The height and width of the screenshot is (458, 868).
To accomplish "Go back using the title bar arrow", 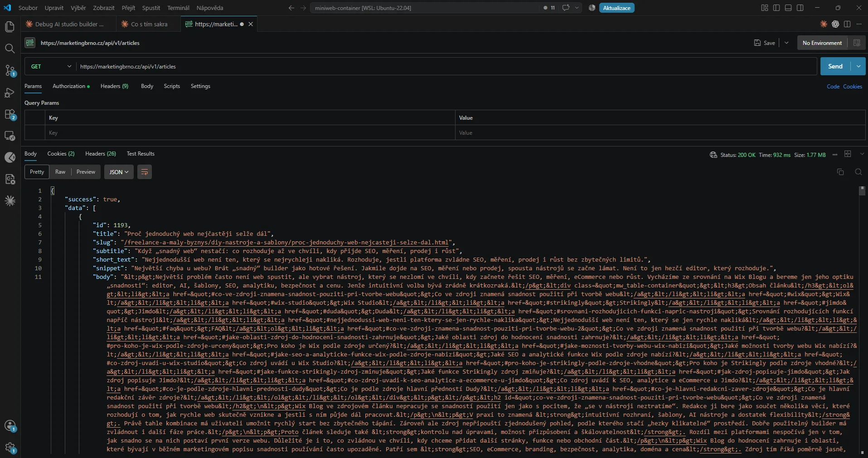I will click(291, 8).
